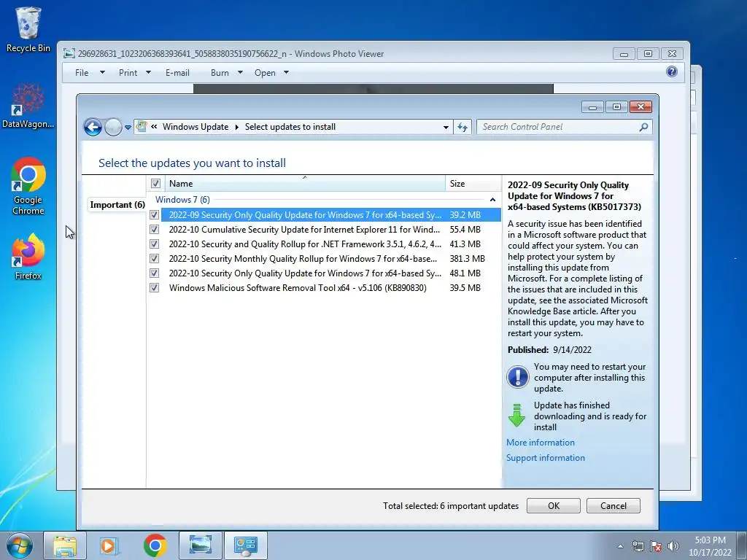Select the Important (6) tab
Screen dimensions: 747x560
pos(117,205)
